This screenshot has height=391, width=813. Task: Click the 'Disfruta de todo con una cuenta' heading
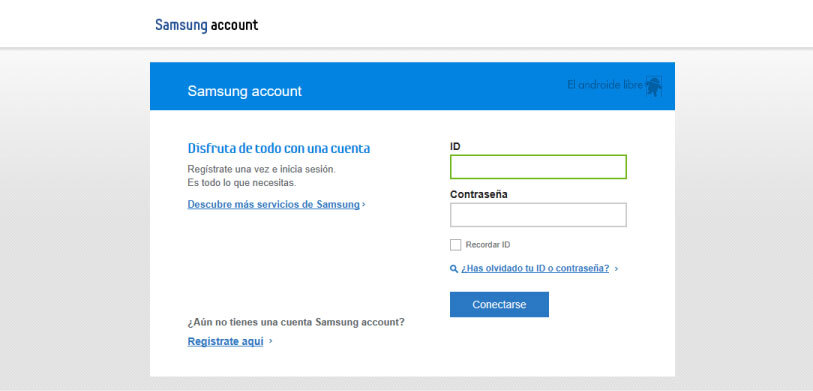pyautogui.click(x=279, y=148)
